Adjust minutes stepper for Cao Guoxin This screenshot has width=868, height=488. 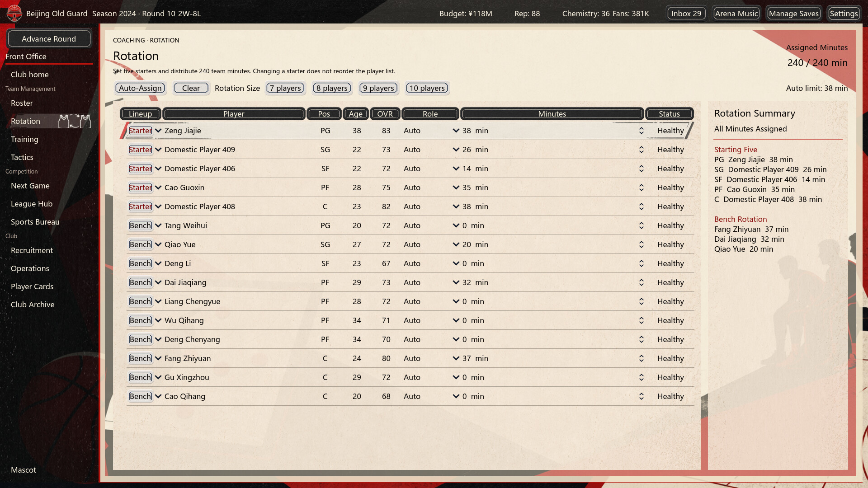pos(641,188)
